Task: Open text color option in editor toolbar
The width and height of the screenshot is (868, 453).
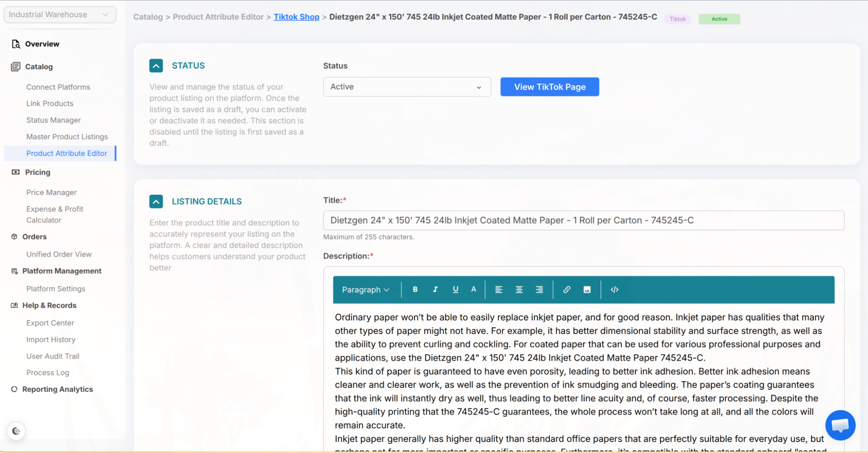Action: [474, 289]
